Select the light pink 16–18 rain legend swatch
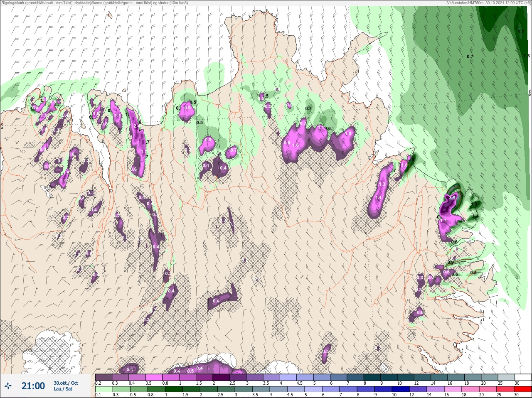Screen dimensions: 532x398 coord(453,389)
